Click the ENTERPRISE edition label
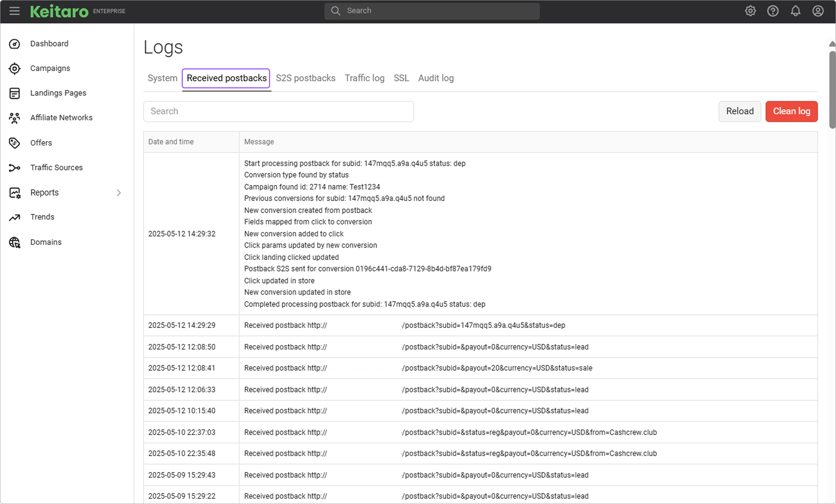Screen dimensions: 836x504 109,11
